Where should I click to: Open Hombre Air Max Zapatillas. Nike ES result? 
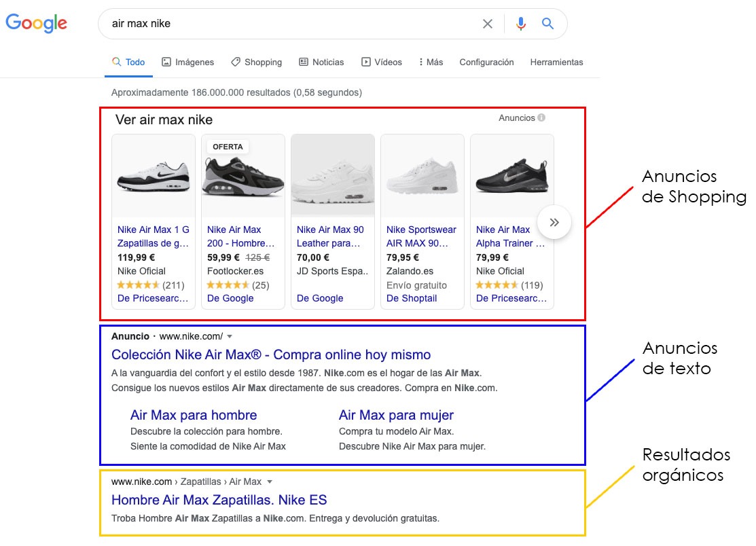(x=219, y=500)
